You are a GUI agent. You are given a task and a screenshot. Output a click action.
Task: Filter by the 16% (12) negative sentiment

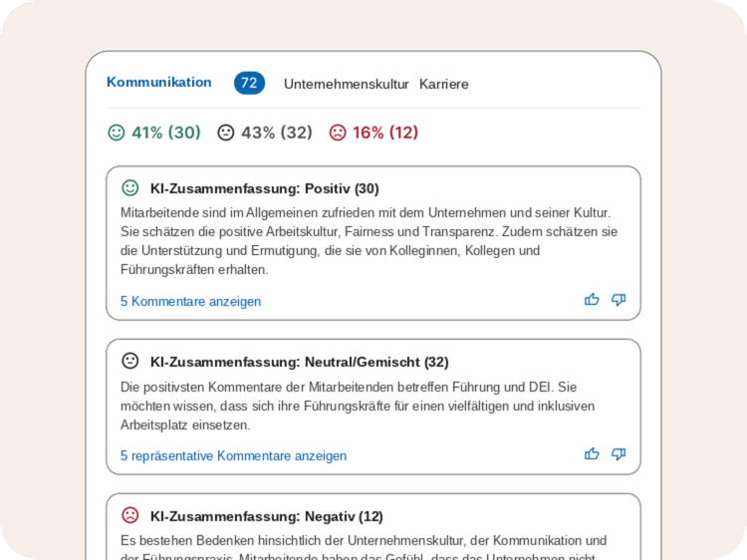click(x=373, y=133)
